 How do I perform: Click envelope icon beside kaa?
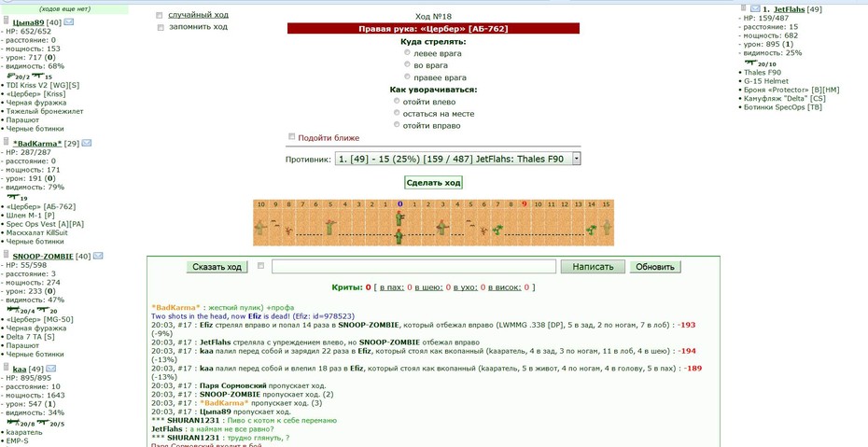coord(51,369)
